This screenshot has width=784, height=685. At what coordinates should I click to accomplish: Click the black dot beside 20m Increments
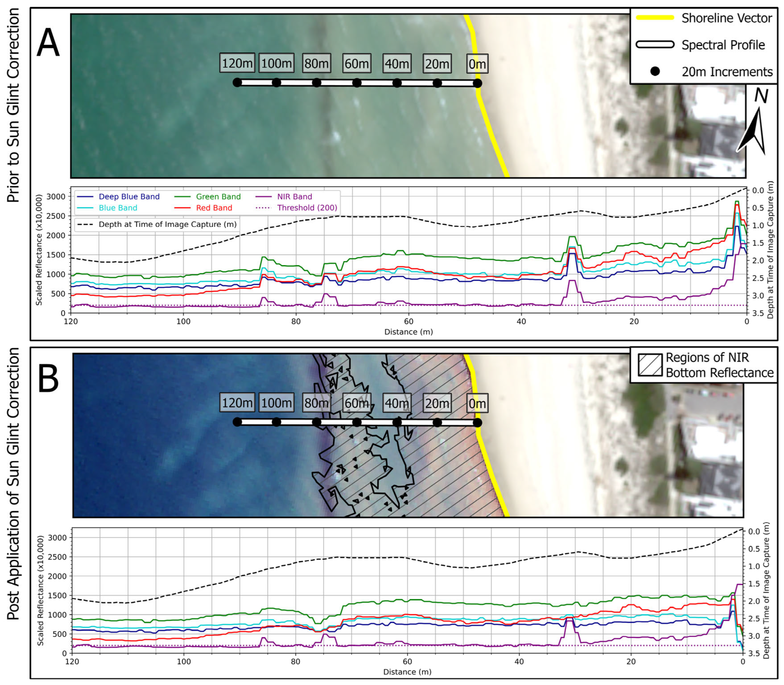click(x=655, y=71)
